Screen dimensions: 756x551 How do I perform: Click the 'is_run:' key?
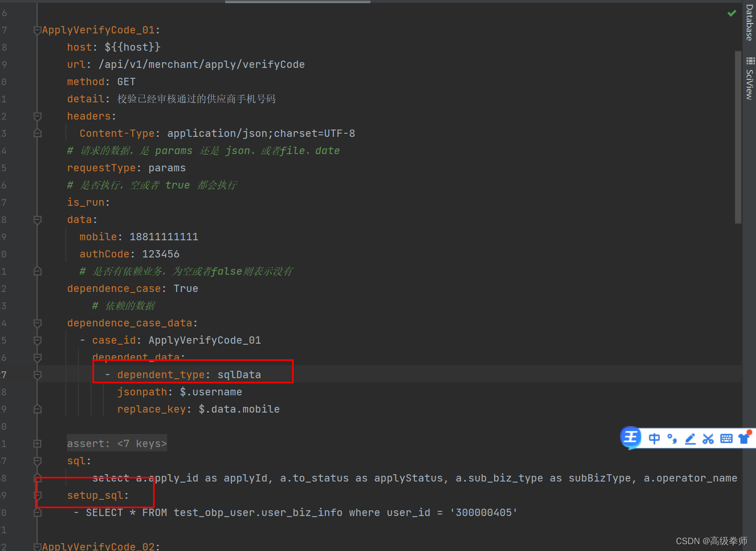click(88, 202)
